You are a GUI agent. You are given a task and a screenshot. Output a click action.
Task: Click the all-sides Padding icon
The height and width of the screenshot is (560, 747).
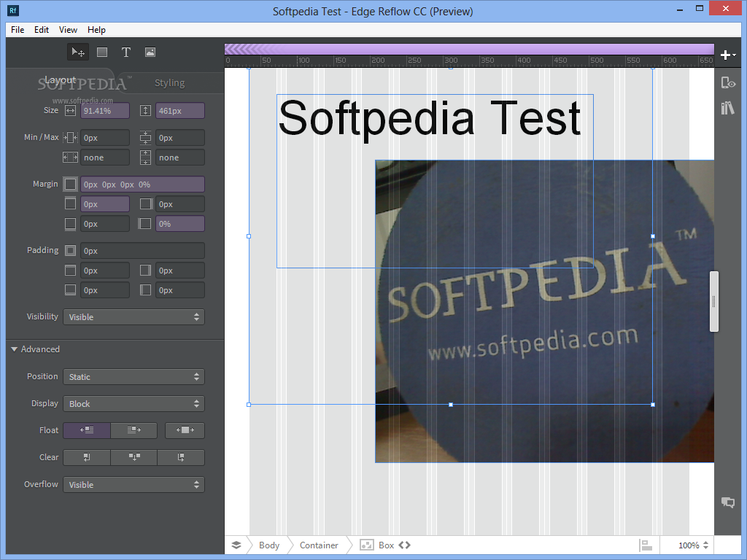[x=71, y=251]
